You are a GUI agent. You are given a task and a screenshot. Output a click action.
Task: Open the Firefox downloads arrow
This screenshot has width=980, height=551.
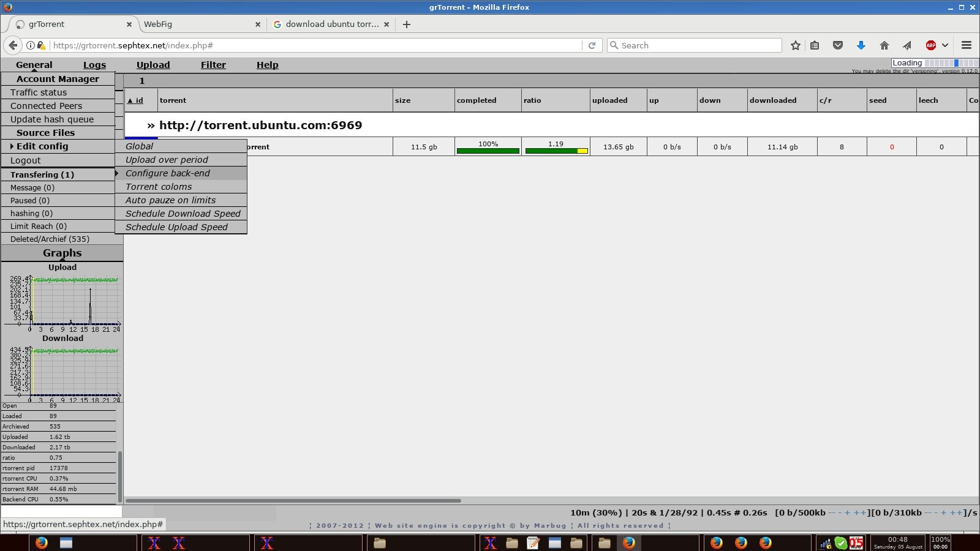(861, 45)
